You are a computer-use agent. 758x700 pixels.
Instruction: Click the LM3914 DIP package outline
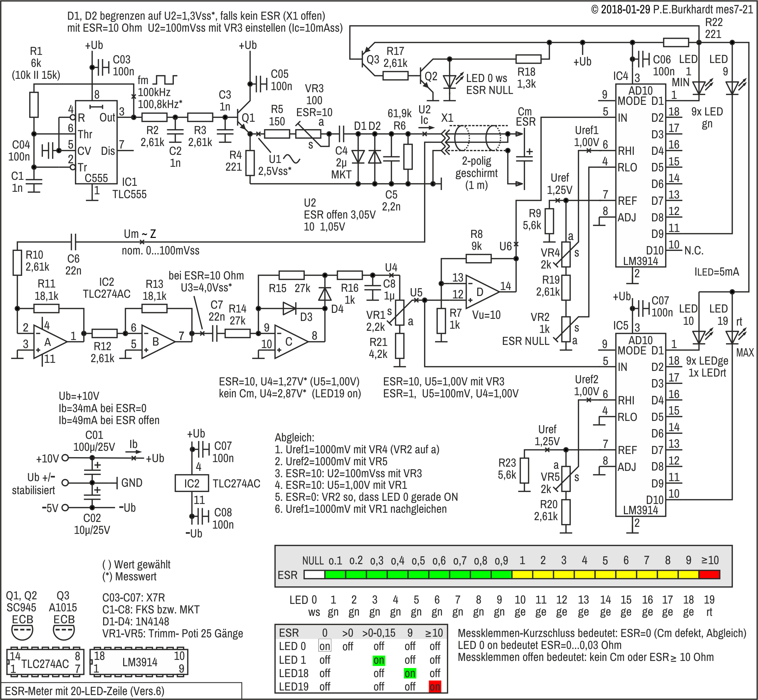139,662
